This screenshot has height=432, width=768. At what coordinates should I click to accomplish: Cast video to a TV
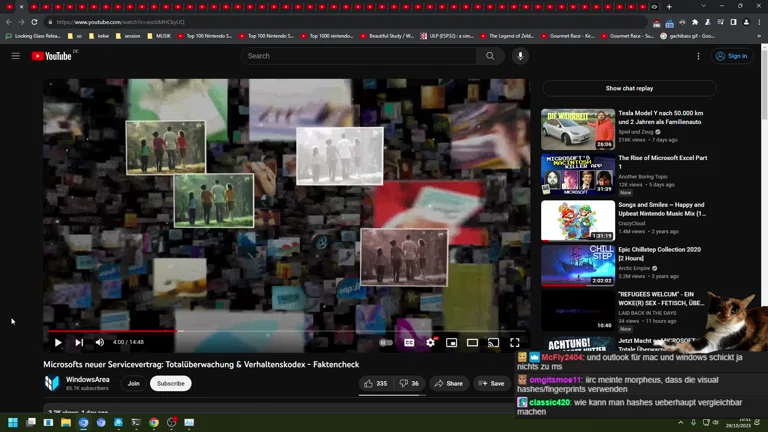click(493, 343)
